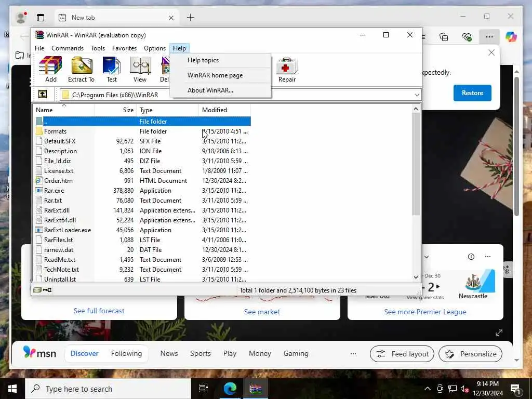Sort file list by Size column
The image size is (532, 399).
(x=116, y=110)
